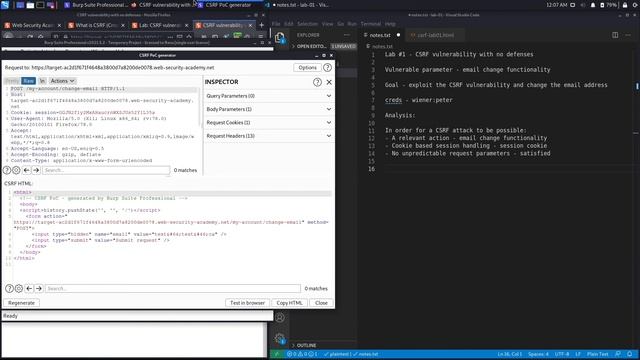Switch to Web Security Academy Firefox tab
This screenshot has height=360, width=640.
coord(32,25)
